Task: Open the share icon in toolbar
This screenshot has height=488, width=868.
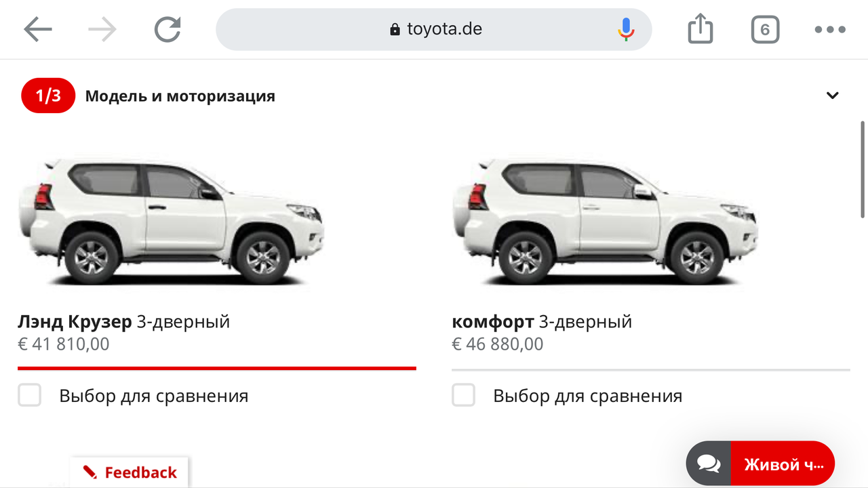Action: [701, 29]
